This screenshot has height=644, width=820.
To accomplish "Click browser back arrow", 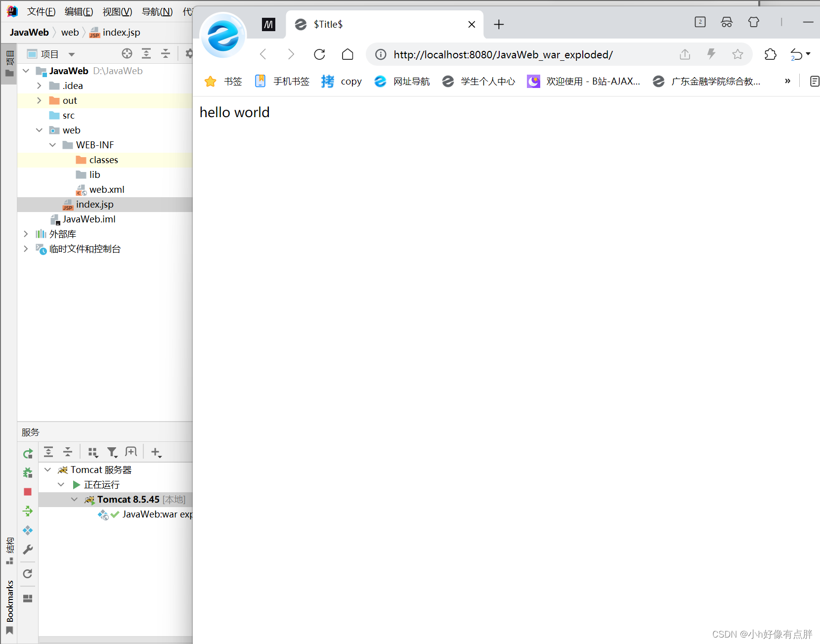I will 263,54.
